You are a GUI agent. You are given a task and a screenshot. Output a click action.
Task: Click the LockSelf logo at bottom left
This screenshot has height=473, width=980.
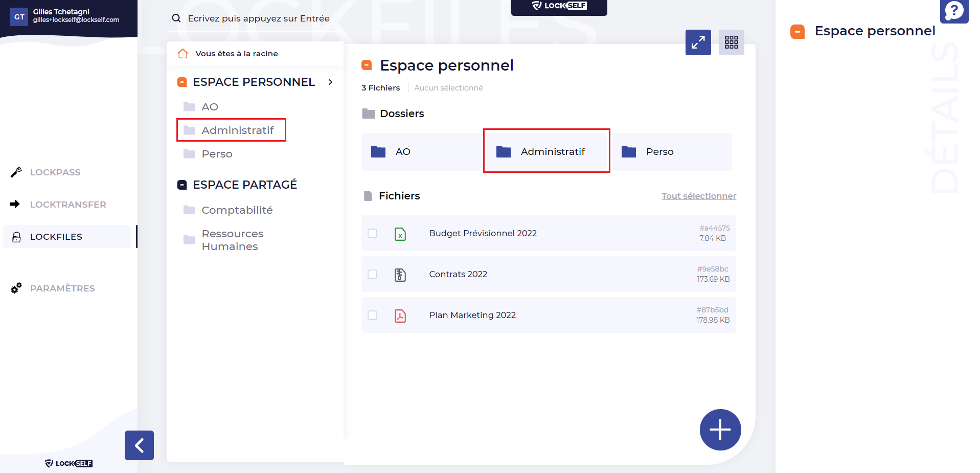[x=69, y=463]
